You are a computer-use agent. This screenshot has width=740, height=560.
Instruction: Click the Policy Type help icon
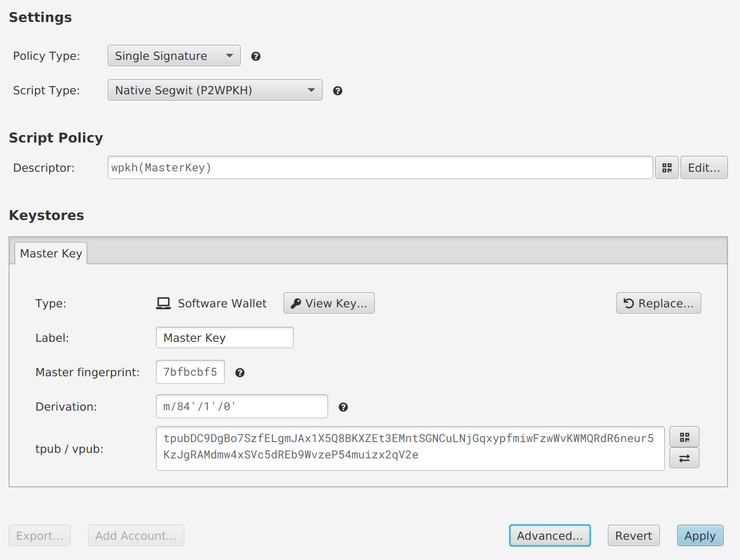click(x=255, y=56)
